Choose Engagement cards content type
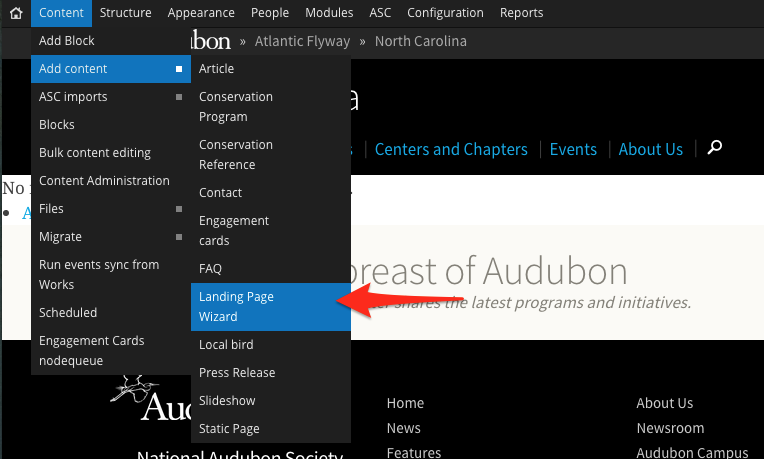 pyautogui.click(x=271, y=230)
